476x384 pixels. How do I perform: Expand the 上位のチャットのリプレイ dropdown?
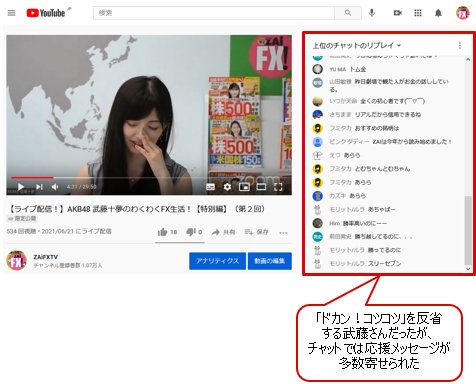[357, 45]
